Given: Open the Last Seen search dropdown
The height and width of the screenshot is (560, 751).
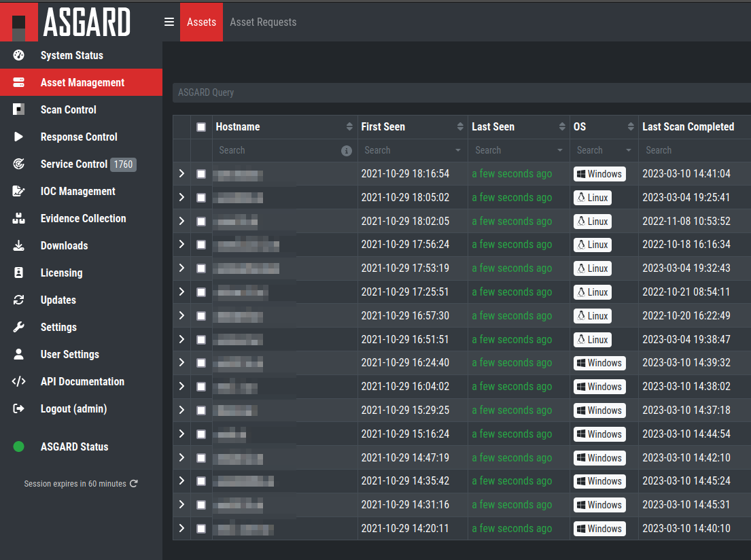Looking at the screenshot, I should [560, 150].
